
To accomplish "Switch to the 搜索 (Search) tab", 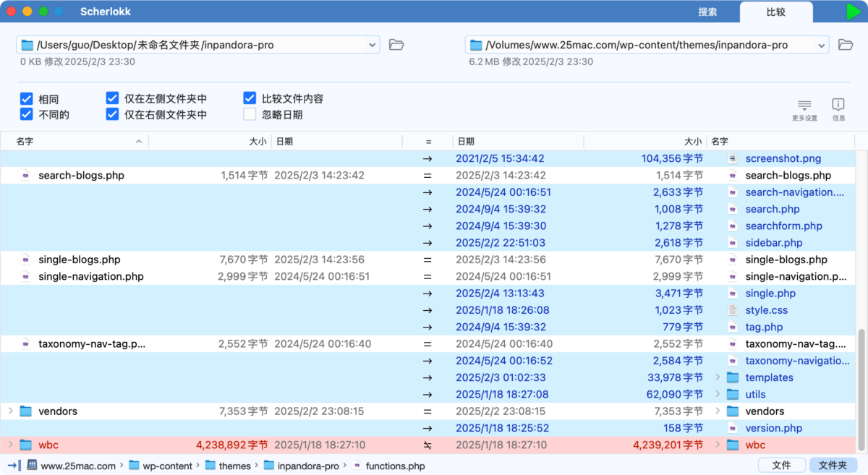I will (x=707, y=12).
